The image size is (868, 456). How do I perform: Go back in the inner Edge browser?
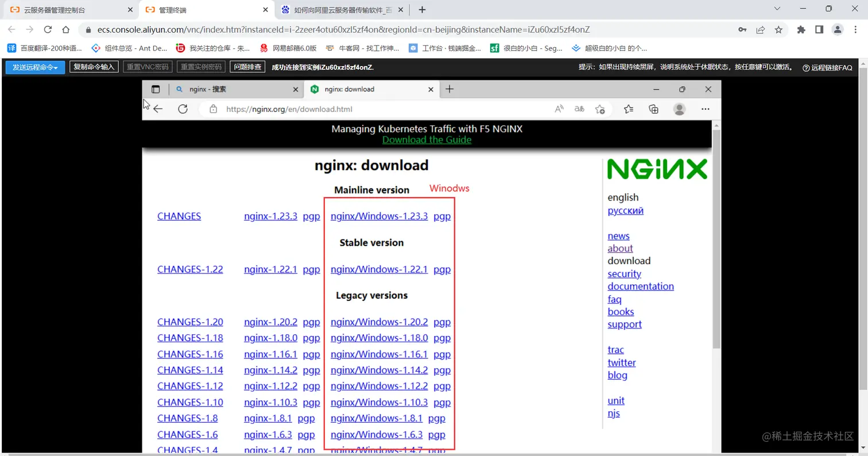coord(158,109)
